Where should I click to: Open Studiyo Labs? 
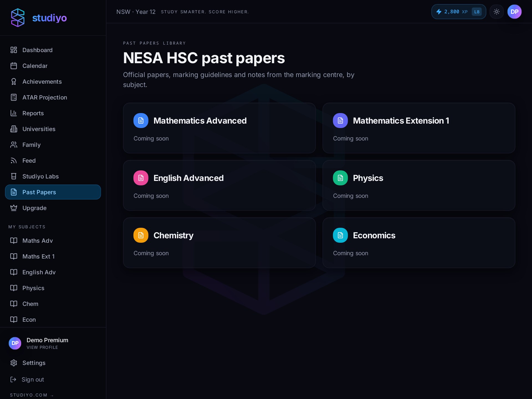pyautogui.click(x=53, y=176)
